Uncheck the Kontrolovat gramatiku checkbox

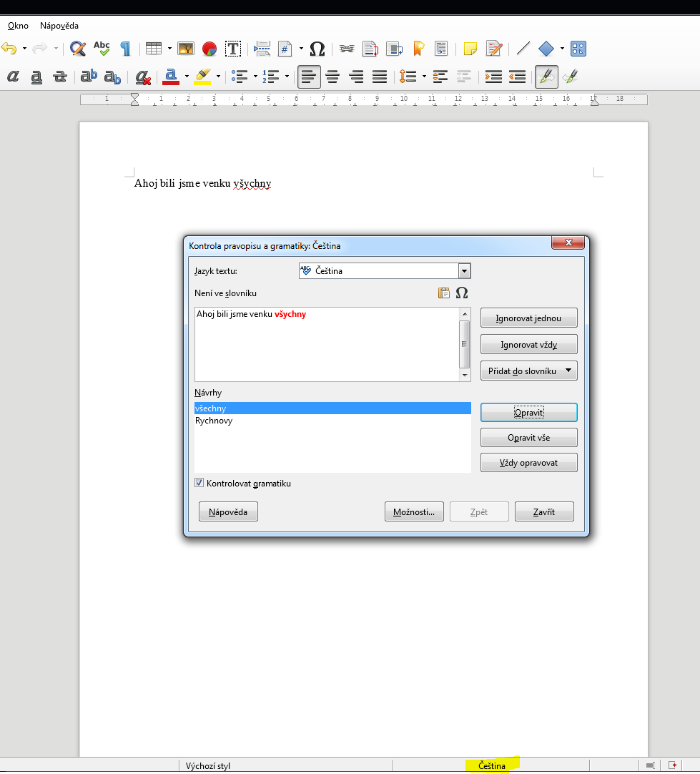point(199,483)
